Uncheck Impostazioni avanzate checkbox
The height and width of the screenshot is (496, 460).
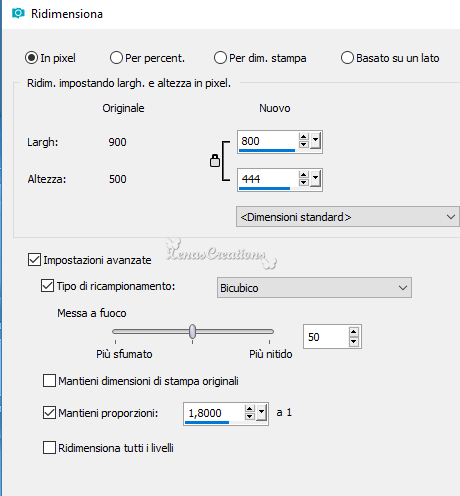tap(34, 260)
